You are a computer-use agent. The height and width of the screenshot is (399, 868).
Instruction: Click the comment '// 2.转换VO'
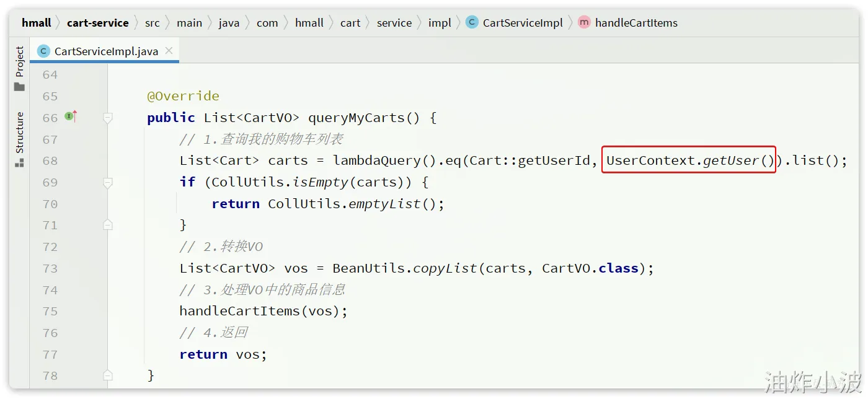click(221, 247)
